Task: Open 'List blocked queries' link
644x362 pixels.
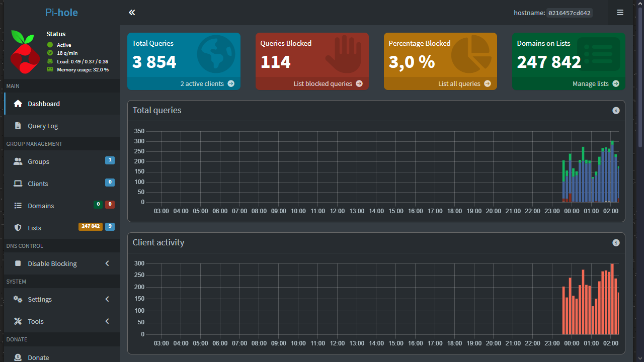Action: click(328, 83)
